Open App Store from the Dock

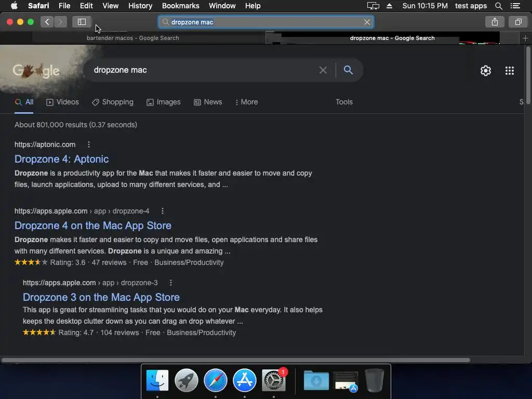pyautogui.click(x=245, y=380)
